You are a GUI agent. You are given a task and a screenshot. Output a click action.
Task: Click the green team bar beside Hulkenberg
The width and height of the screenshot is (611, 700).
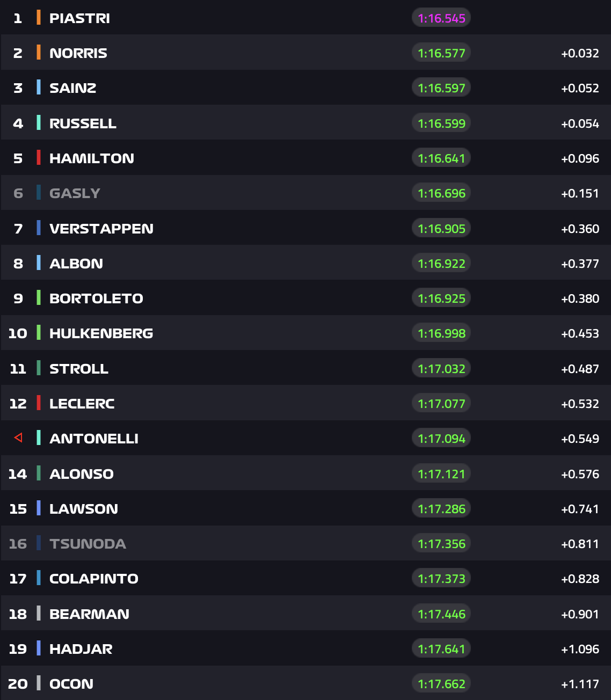38,333
